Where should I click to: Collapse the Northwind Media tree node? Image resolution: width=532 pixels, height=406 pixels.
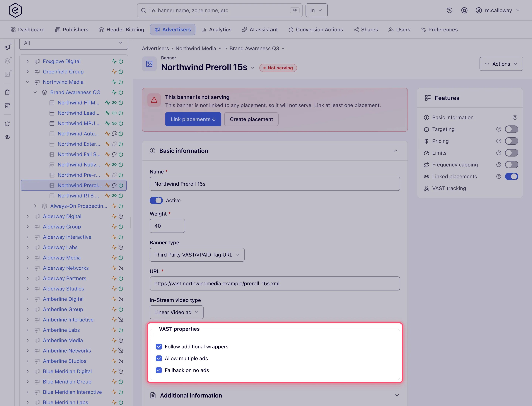pyautogui.click(x=28, y=82)
